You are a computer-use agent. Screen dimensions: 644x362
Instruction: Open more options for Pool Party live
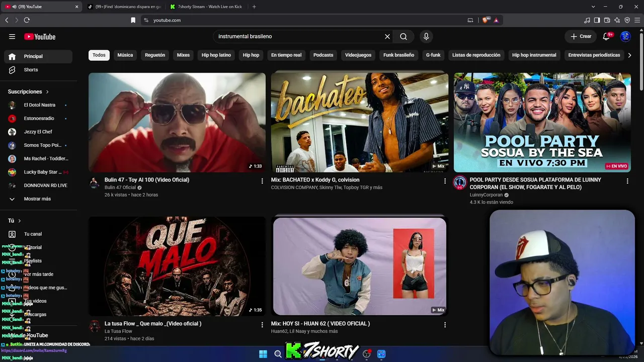[x=627, y=181]
